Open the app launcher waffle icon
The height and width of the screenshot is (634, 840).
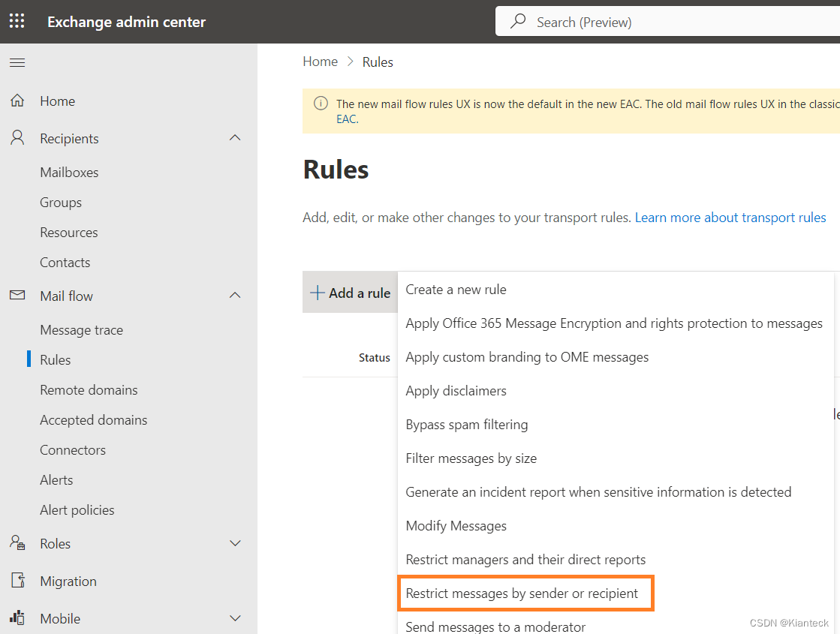tap(17, 22)
